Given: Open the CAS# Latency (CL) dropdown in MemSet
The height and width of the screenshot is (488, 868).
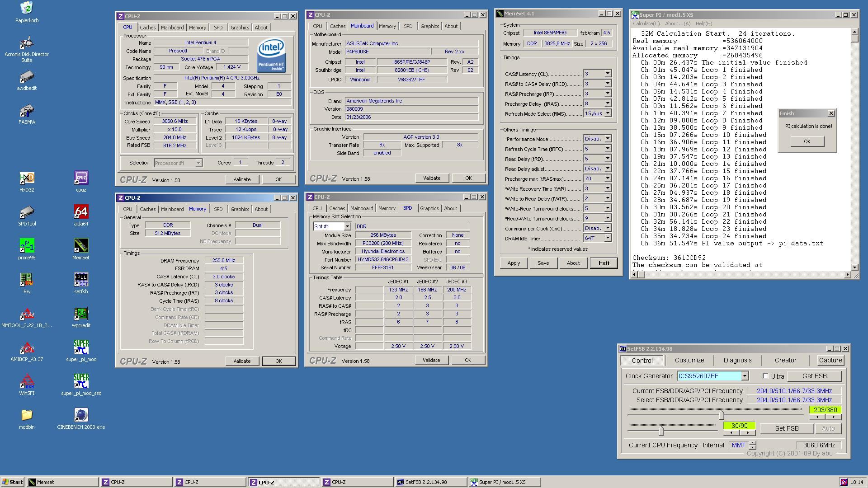Looking at the screenshot, I should tap(608, 74).
